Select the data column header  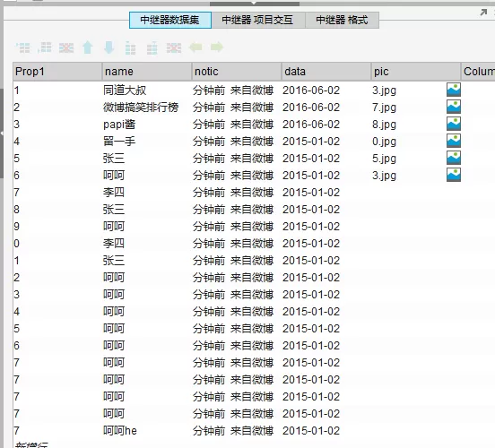(x=326, y=72)
